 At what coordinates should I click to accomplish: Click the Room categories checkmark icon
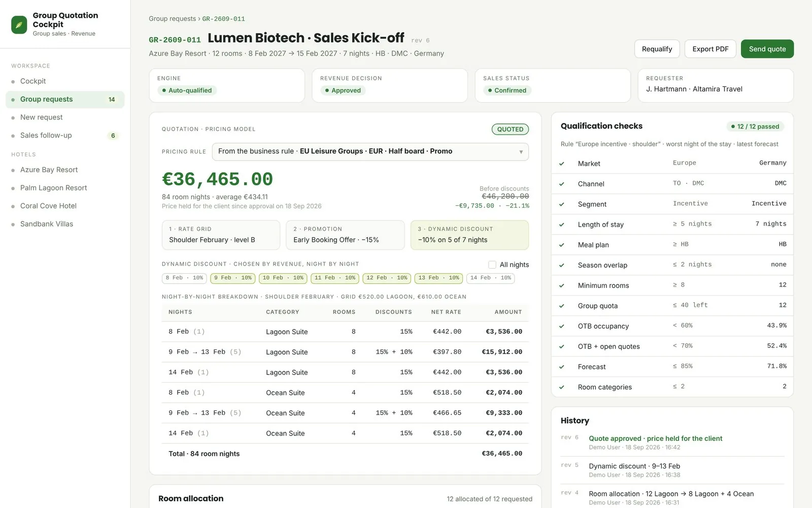[x=562, y=387]
